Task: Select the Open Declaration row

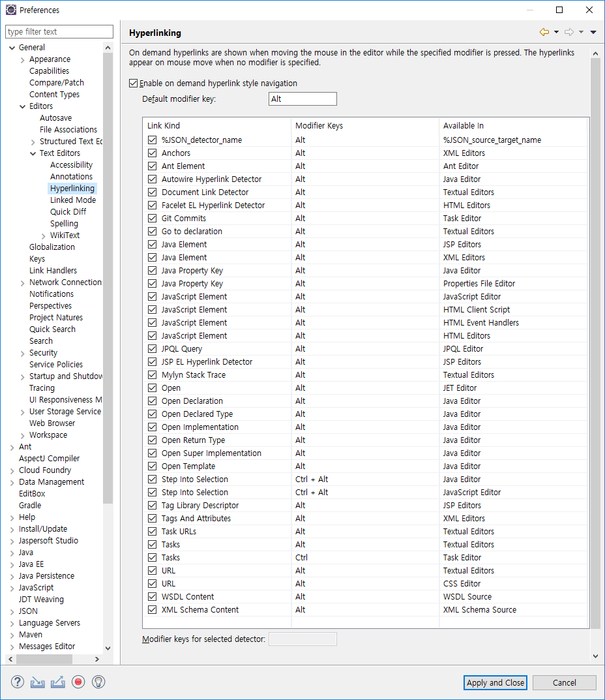Action: click(x=365, y=401)
